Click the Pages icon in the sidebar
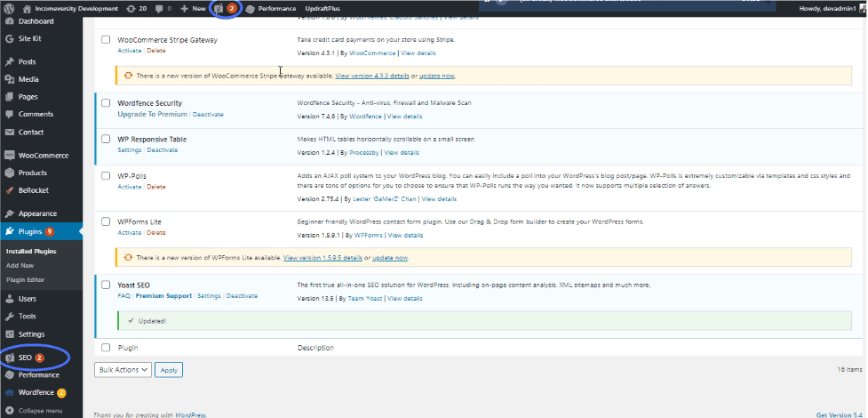The image size is (868, 418). [9, 96]
